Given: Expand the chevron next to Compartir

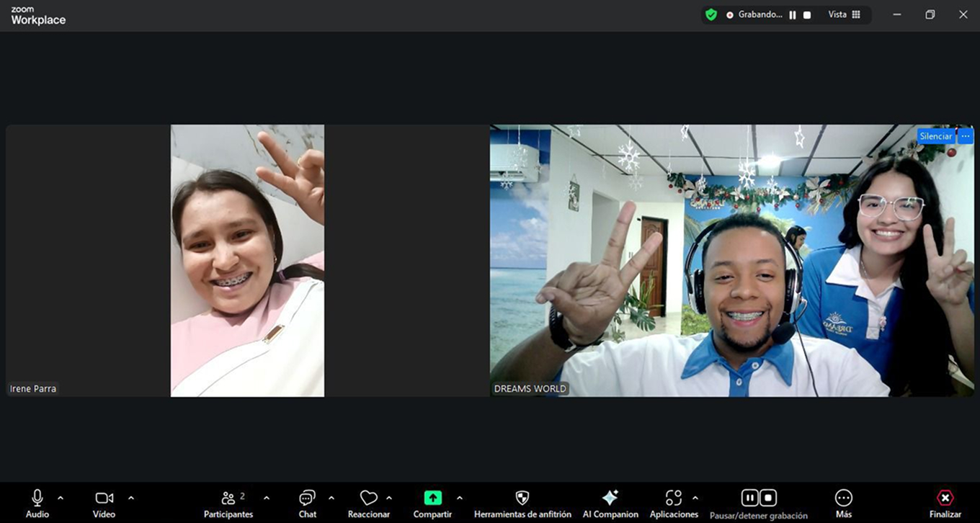Looking at the screenshot, I should click(460, 498).
